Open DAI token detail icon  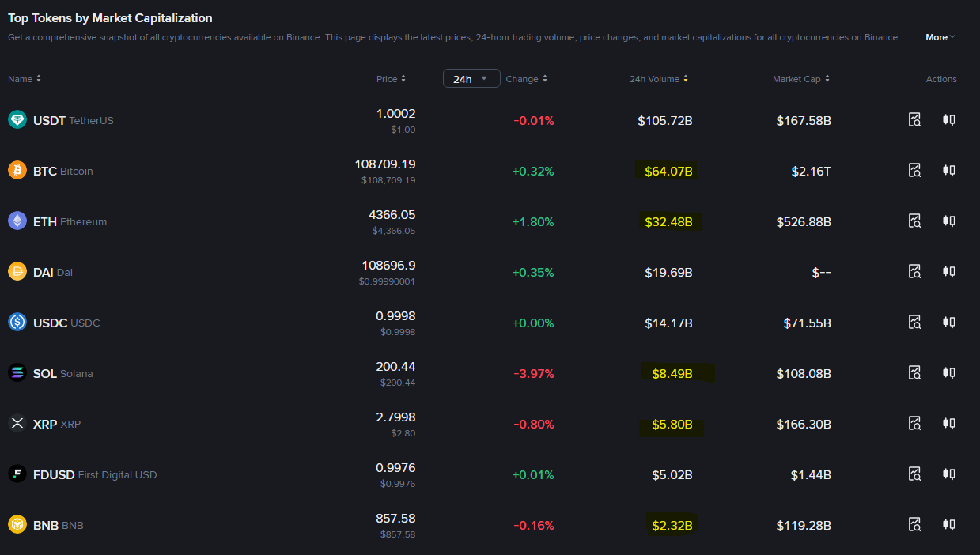click(915, 272)
